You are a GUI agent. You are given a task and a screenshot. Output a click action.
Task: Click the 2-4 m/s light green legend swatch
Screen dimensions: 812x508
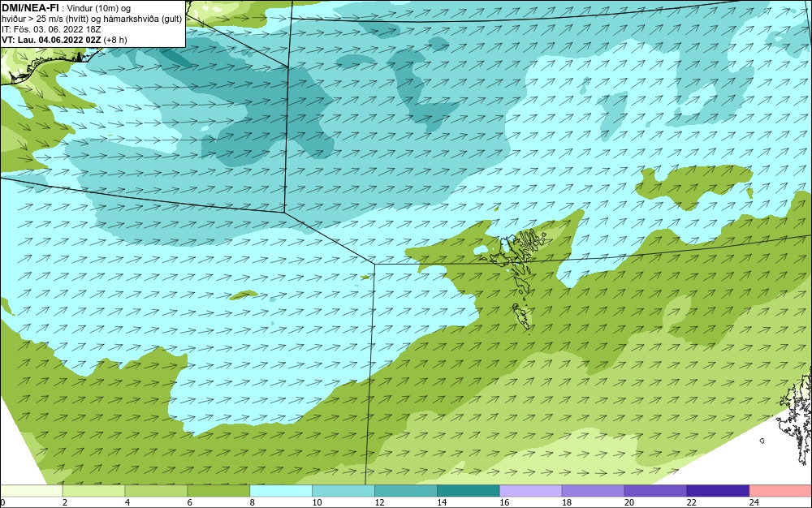[x=93, y=490]
